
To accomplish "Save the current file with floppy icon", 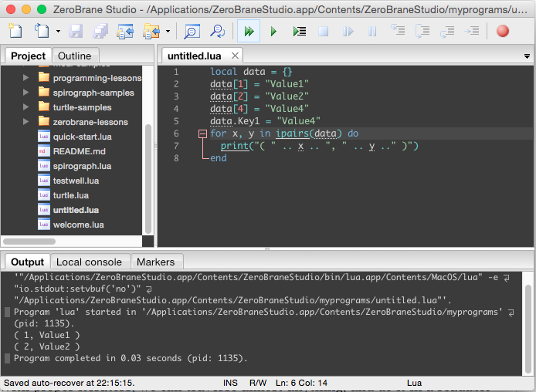I will [76, 31].
